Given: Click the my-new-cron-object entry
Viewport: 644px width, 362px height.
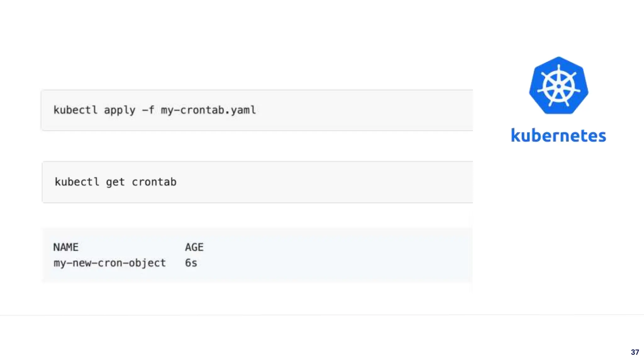Looking at the screenshot, I should pyautogui.click(x=109, y=263).
